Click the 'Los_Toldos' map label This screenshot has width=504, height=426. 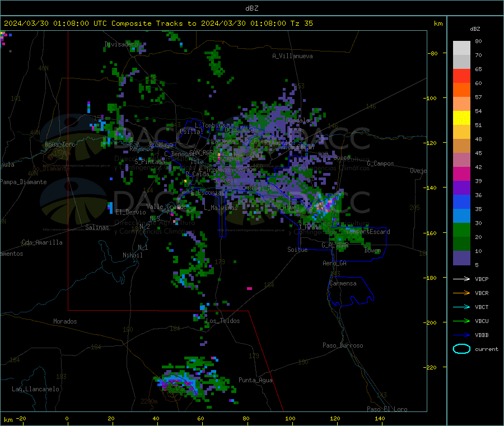(x=223, y=321)
